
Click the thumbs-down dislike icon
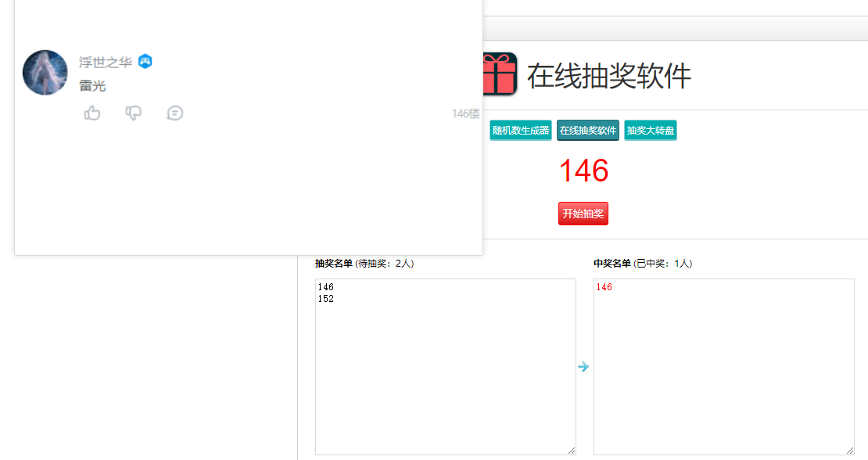click(x=134, y=113)
